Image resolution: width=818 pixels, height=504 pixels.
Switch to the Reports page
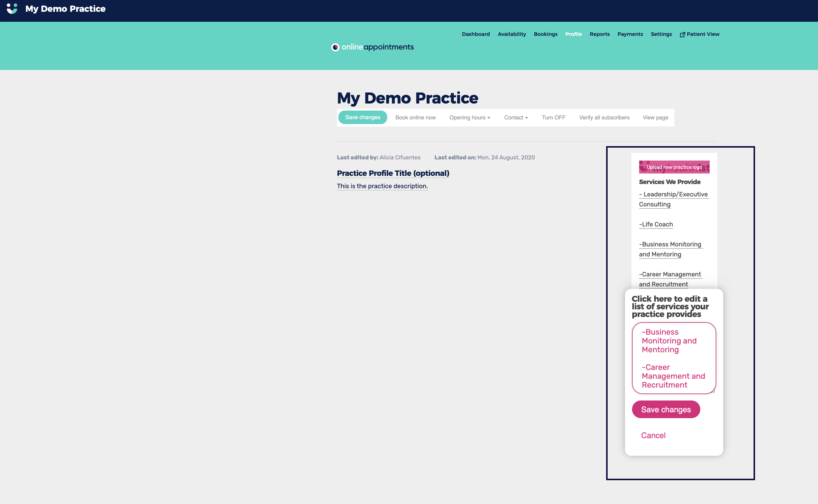(599, 34)
